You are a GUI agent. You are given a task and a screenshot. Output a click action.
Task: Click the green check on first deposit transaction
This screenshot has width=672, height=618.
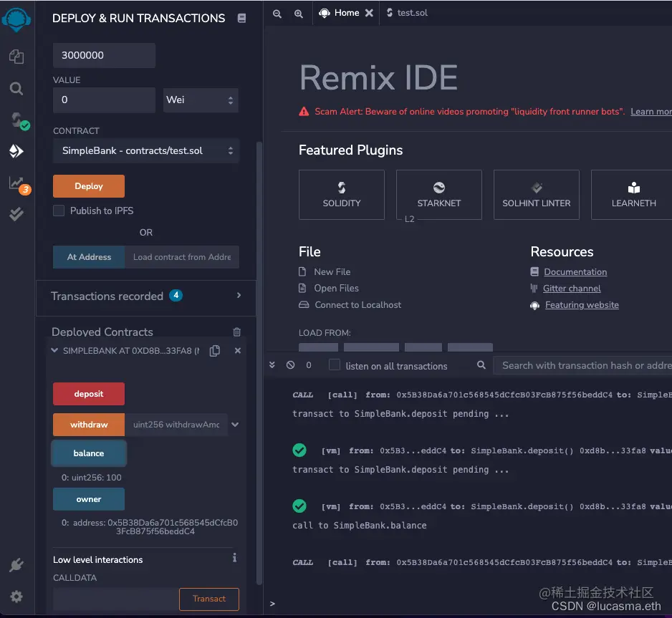point(299,450)
